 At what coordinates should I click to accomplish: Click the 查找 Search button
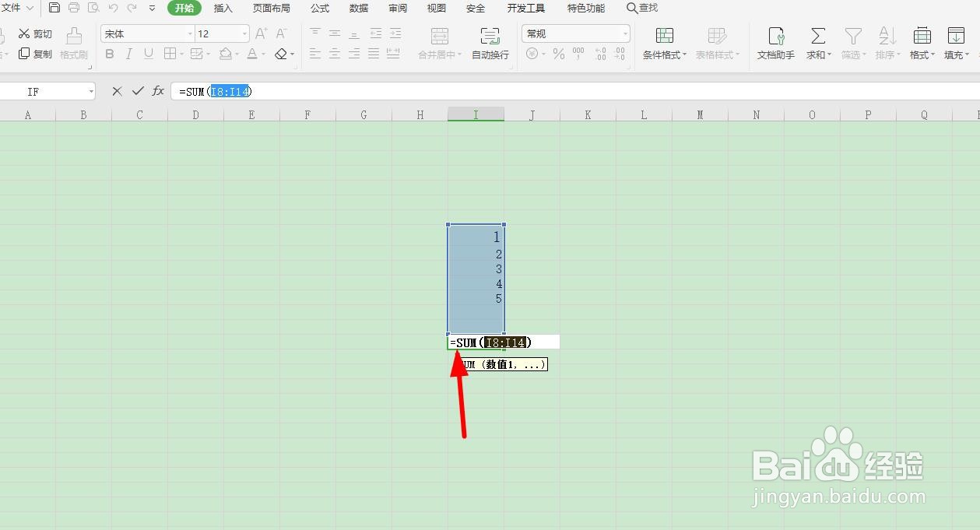[x=642, y=8]
